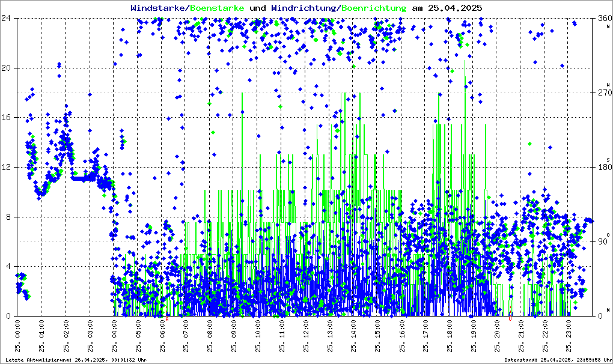Click the wind speed axis label "16"
Viewport: 613px width, 364px height.
click(x=5, y=118)
